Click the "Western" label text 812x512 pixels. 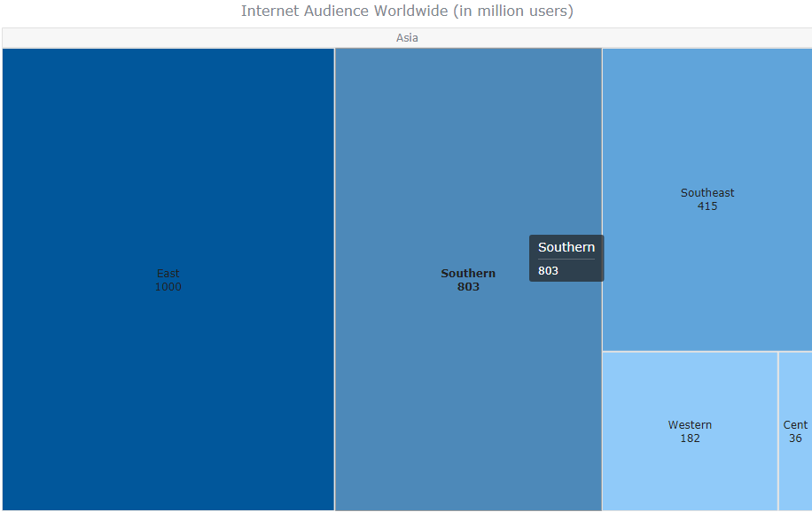(x=690, y=425)
